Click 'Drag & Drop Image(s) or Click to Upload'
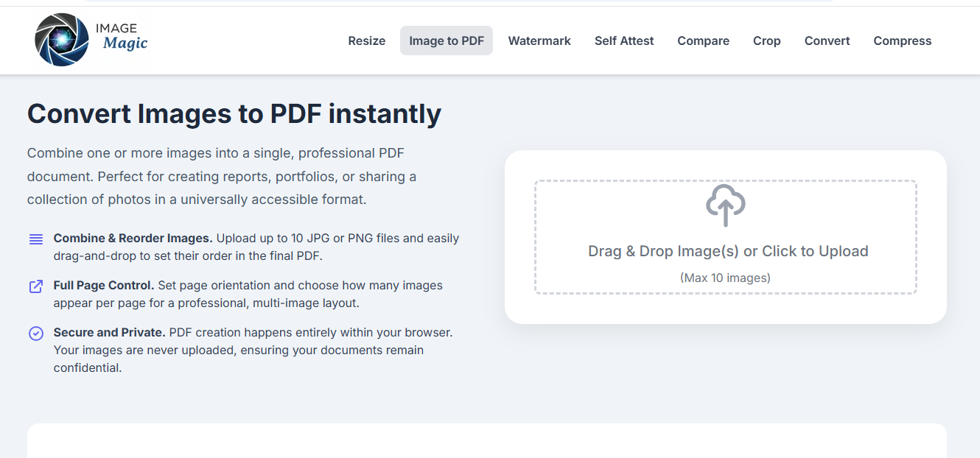Image resolution: width=980 pixels, height=458 pixels. pos(728,251)
